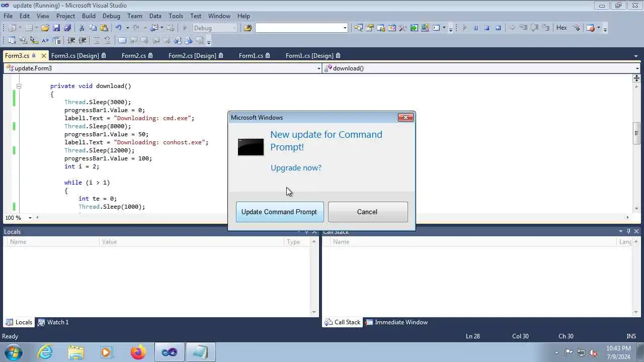Open Firefox from the taskbar
Viewport: 644px width, 362px height.
138,352
